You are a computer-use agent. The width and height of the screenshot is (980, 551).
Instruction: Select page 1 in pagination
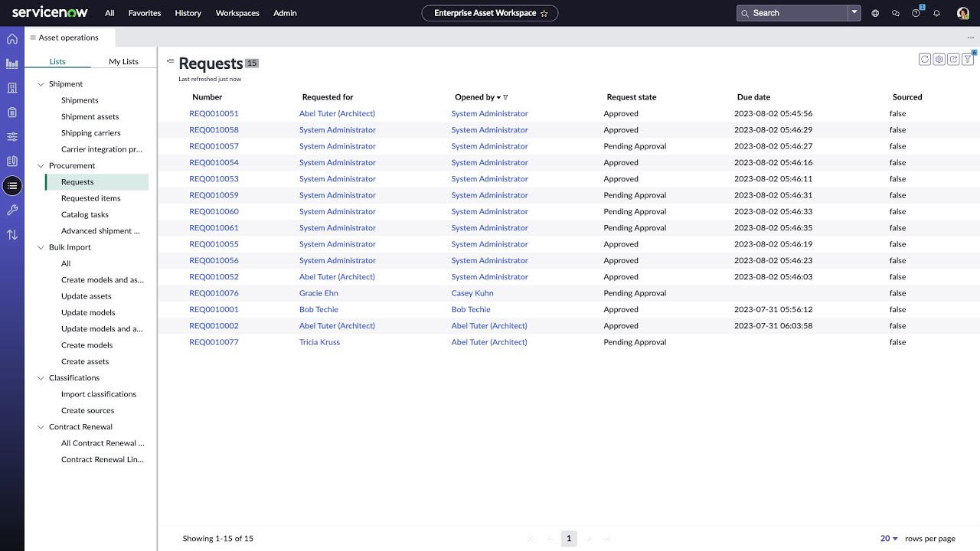pos(569,539)
